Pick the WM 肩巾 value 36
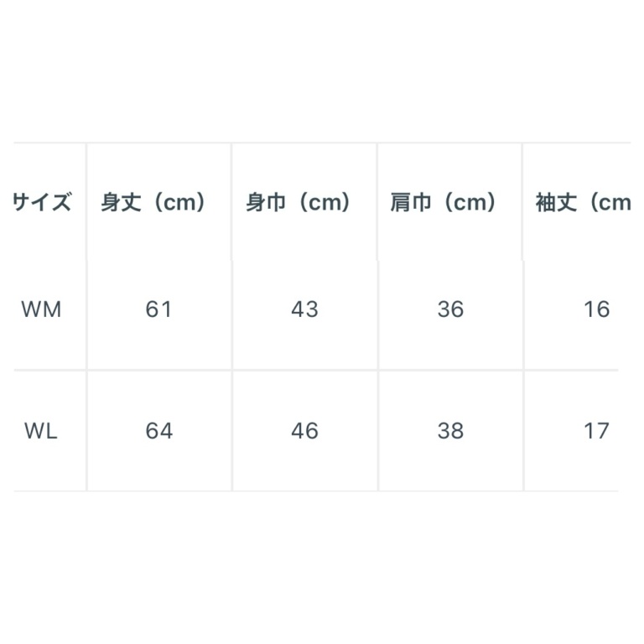Screen dimensions: 644x644 450,309
